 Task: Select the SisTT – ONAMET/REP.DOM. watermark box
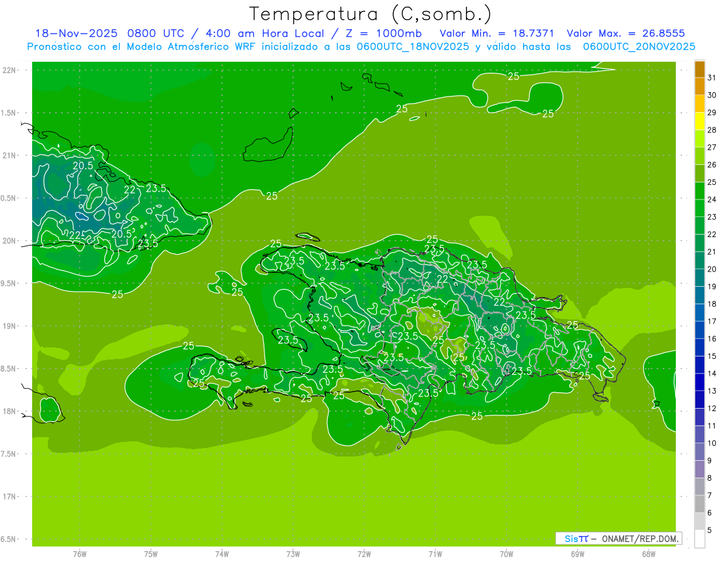click(x=618, y=538)
